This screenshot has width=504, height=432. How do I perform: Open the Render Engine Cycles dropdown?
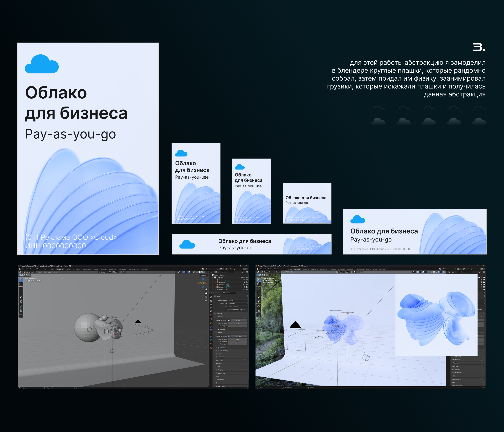point(238,301)
